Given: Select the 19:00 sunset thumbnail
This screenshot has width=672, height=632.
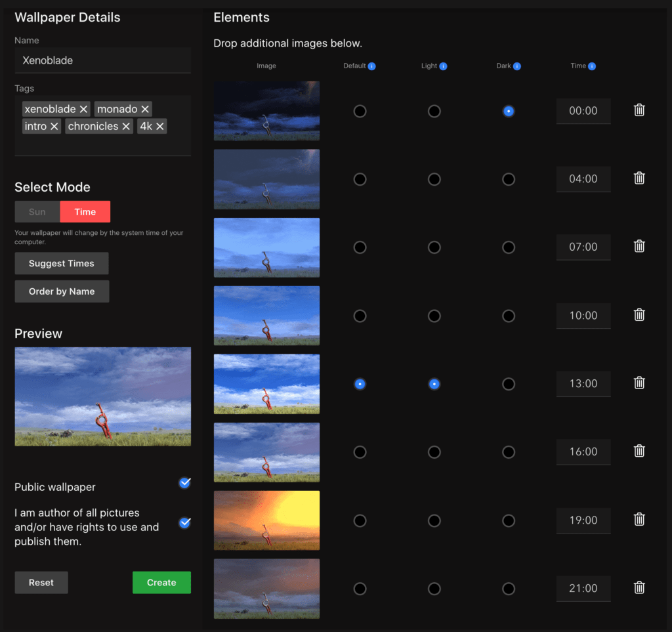Looking at the screenshot, I should (x=266, y=520).
